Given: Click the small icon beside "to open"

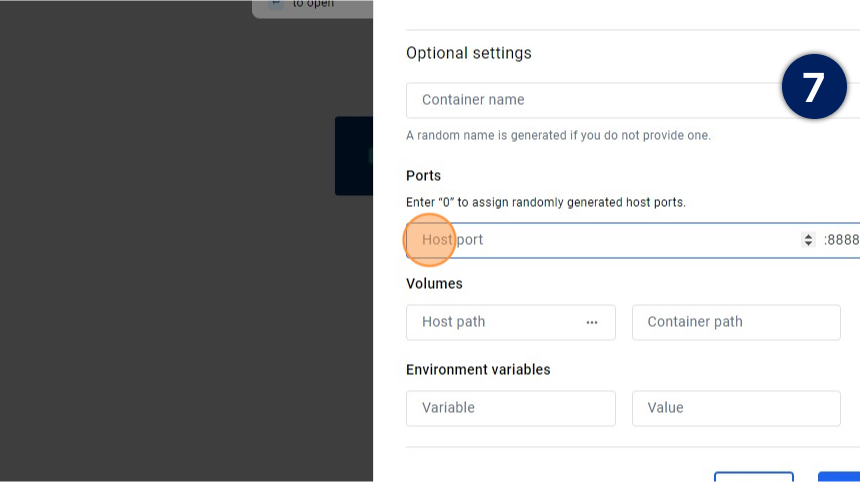Looking at the screenshot, I should tap(275, 4).
